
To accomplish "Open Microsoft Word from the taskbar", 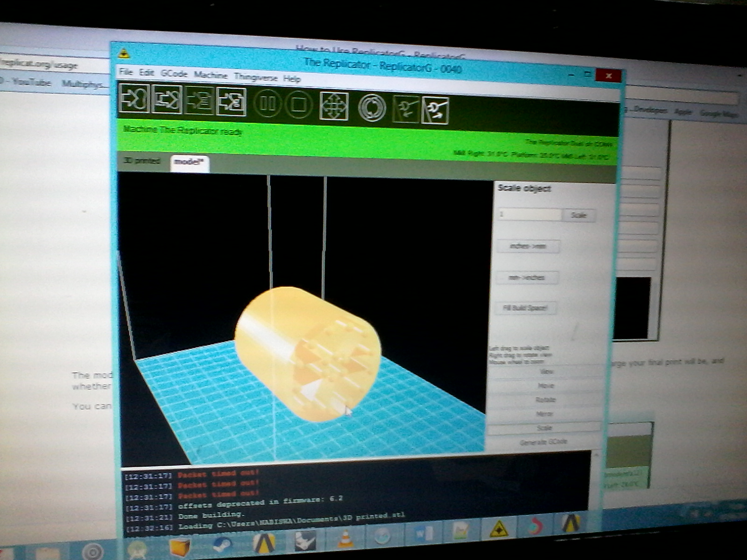I will pos(424,534).
